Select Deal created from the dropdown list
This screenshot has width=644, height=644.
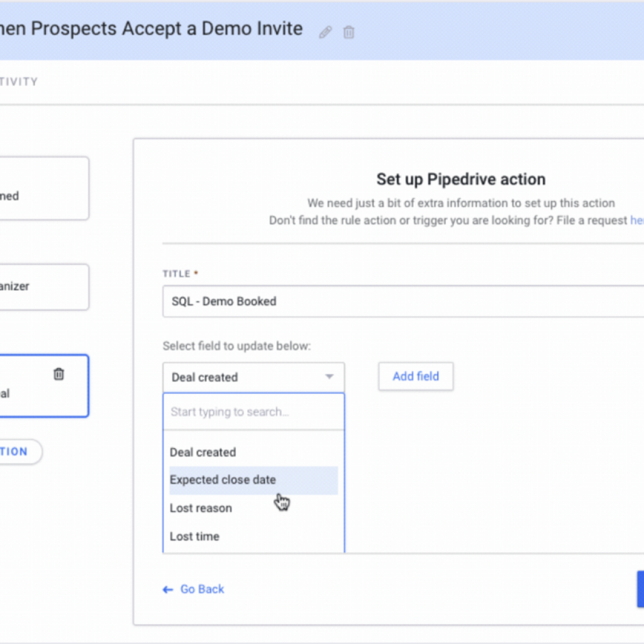point(253,452)
